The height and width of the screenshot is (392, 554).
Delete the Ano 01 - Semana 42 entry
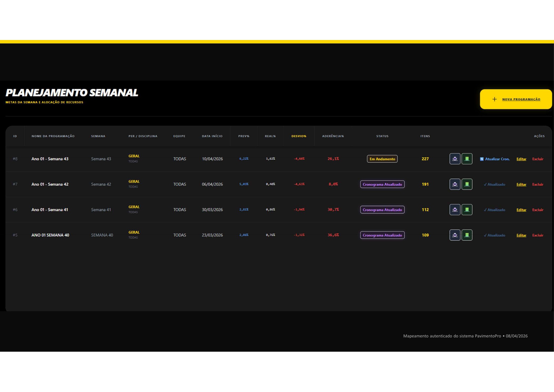(538, 184)
